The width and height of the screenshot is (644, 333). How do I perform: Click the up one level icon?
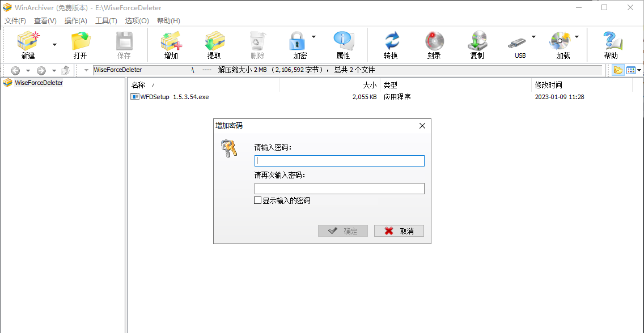tap(66, 70)
